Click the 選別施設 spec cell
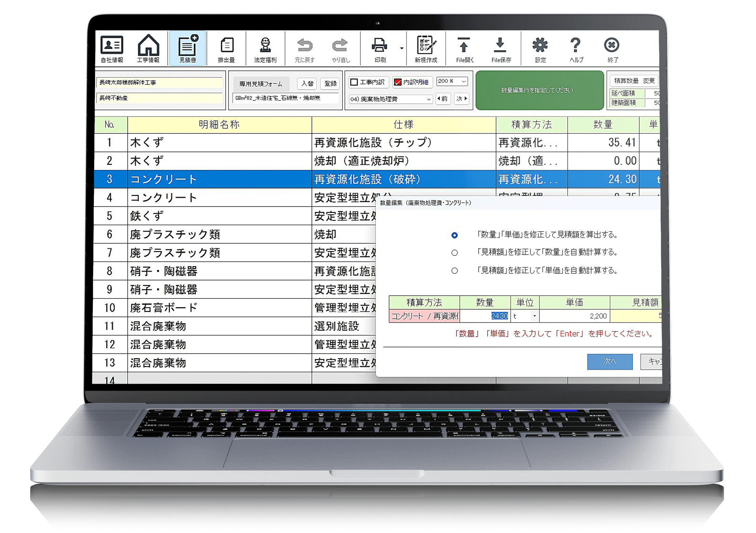The height and width of the screenshot is (533, 756). click(344, 326)
